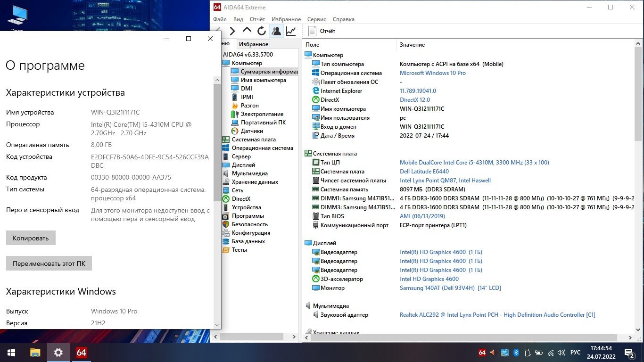Image resolution: width=644 pixels, height=362 pixels.
Task: Open the Датчики sensors item
Action: 248,131
